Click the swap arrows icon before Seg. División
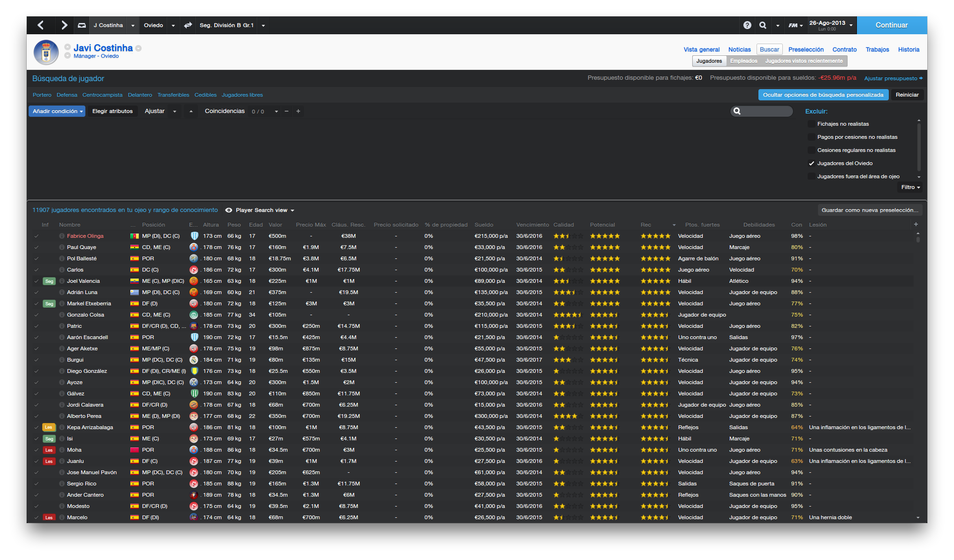This screenshot has width=954, height=560. [188, 25]
